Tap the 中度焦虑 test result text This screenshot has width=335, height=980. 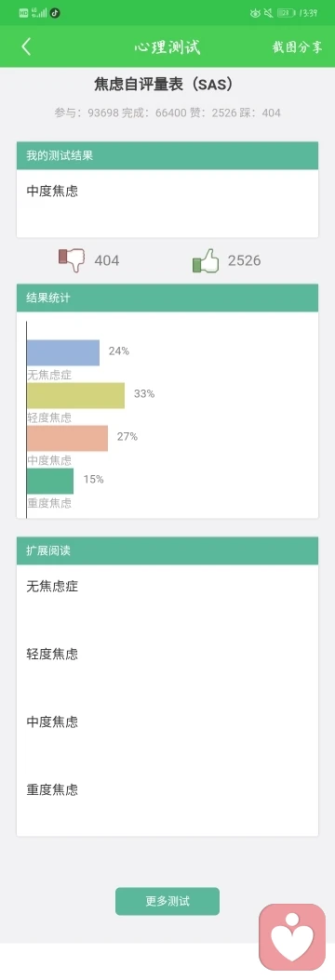(52, 192)
